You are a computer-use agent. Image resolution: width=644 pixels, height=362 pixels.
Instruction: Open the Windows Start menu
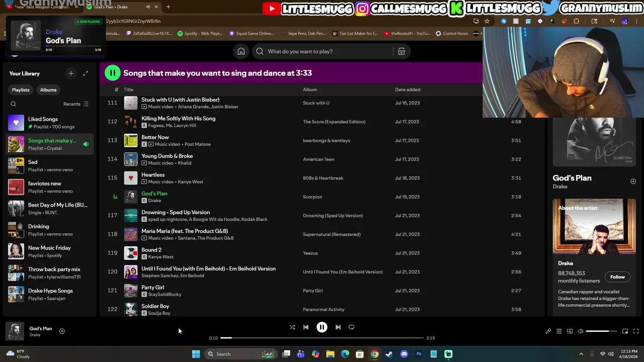pos(196,354)
